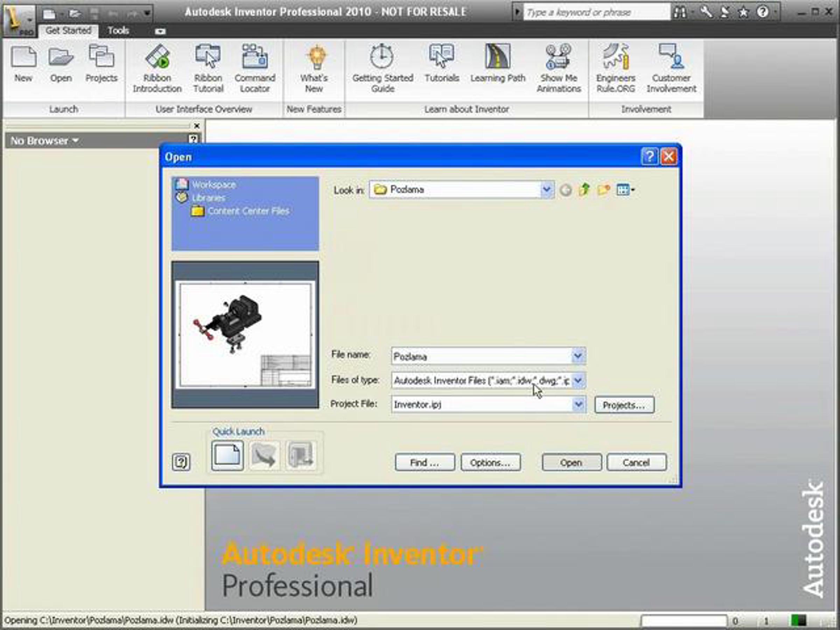This screenshot has height=630, width=840.
Task: Go back with the Look in back arrow
Action: click(x=566, y=190)
